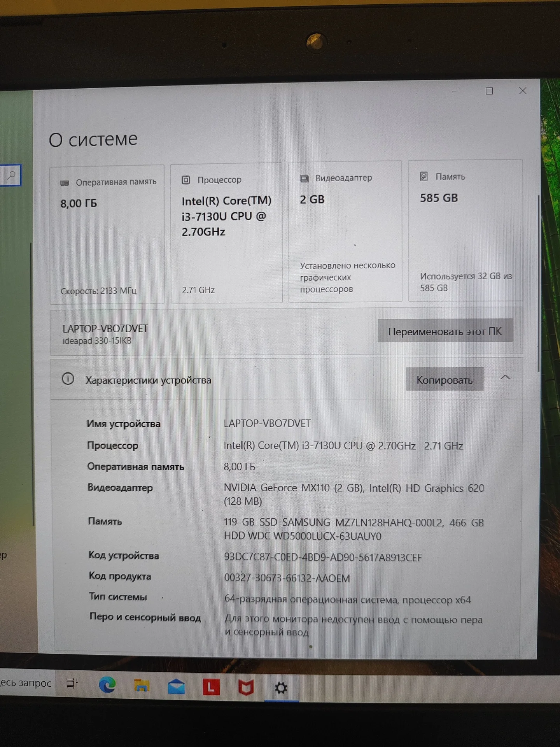This screenshot has height=747, width=560.
Task: Click the Используется 32 GB из 585 GB text
Action: click(x=466, y=282)
